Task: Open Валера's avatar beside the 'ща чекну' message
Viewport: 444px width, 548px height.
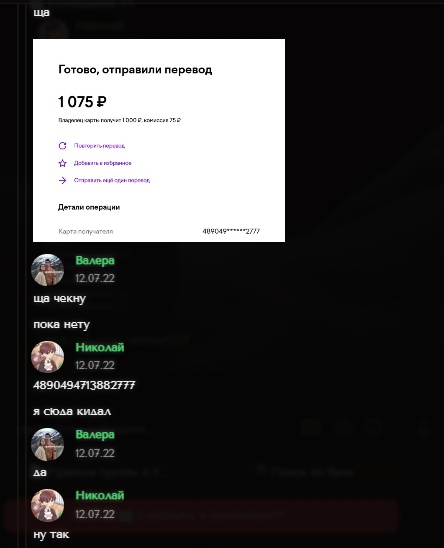Action: pos(48,270)
